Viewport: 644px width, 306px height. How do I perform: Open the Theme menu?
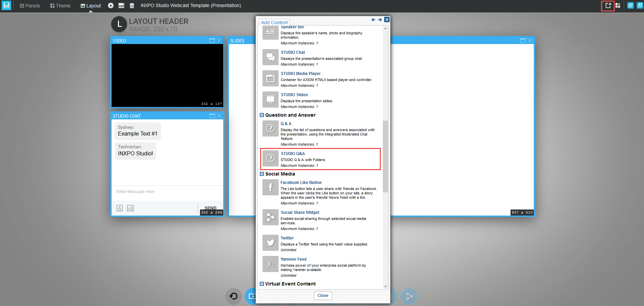(60, 6)
